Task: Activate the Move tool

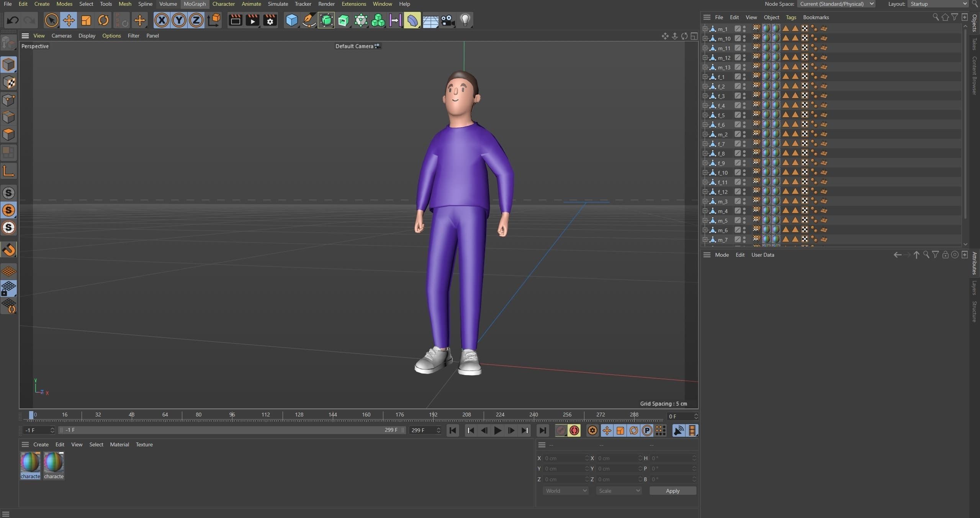Action: tap(69, 20)
